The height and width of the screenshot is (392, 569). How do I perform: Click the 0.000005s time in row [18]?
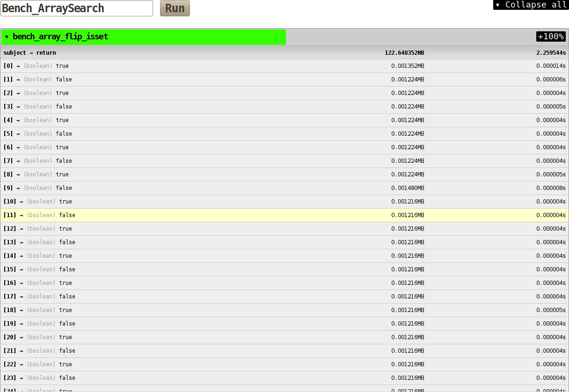pos(550,310)
